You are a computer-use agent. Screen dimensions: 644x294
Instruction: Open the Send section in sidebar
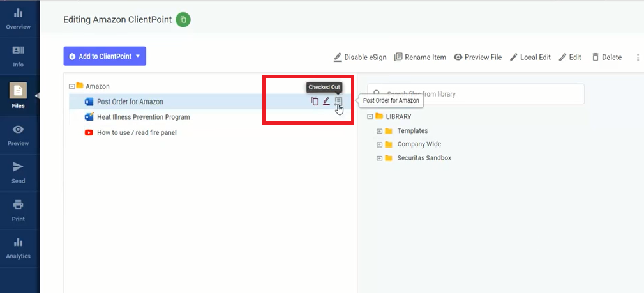point(18,173)
